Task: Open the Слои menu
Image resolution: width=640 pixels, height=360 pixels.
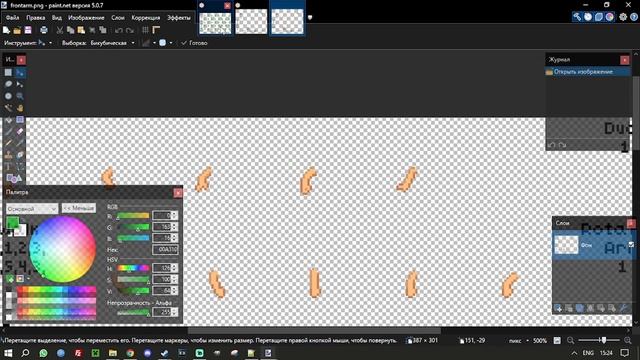Action: click(118, 18)
